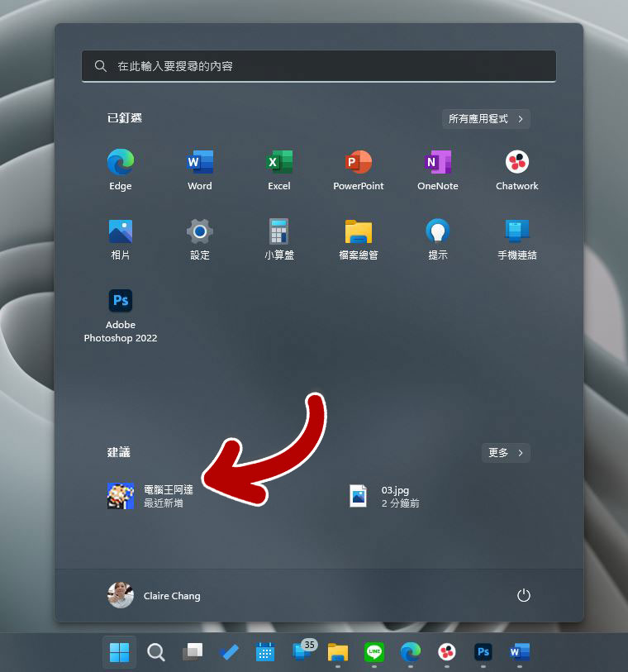Open taskbar app with 35 badge
This screenshot has height=672, width=628.
point(303,651)
